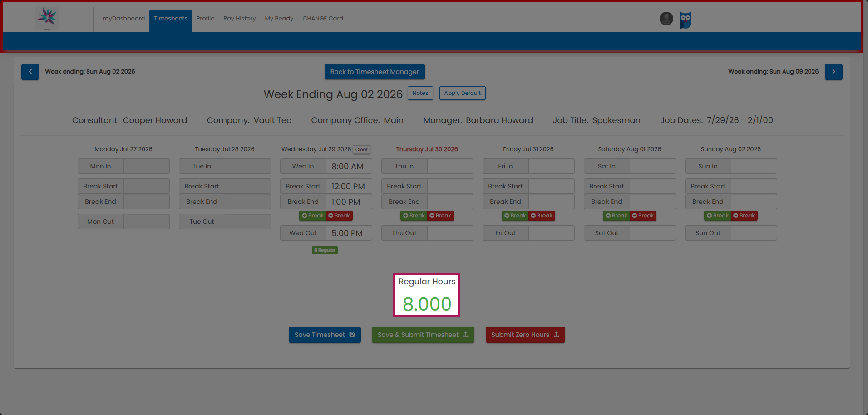This screenshot has height=415, width=868.
Task: Click Submit Zero Hours button
Action: tap(525, 335)
